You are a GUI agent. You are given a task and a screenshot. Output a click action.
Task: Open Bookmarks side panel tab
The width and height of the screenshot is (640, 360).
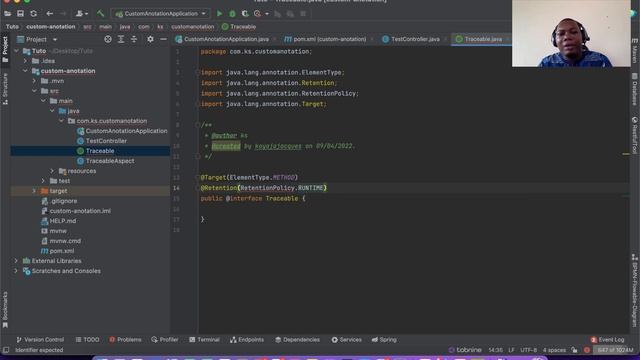pos(5,309)
